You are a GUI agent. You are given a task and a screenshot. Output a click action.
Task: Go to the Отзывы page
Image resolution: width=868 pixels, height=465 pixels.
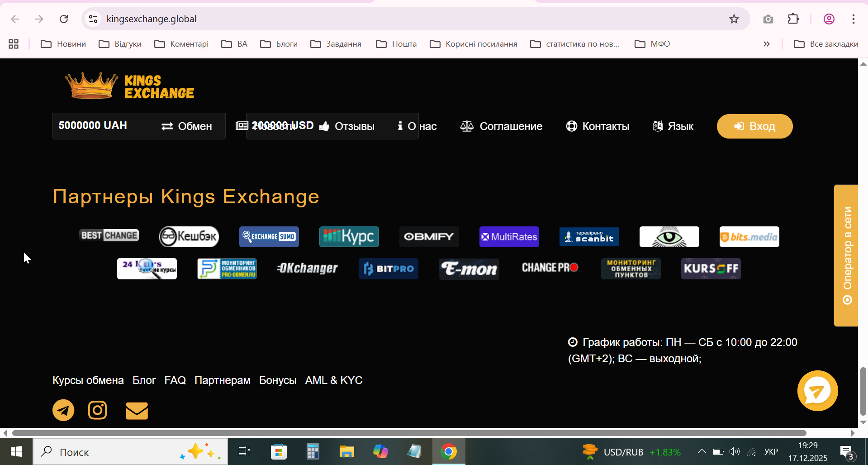point(347,126)
